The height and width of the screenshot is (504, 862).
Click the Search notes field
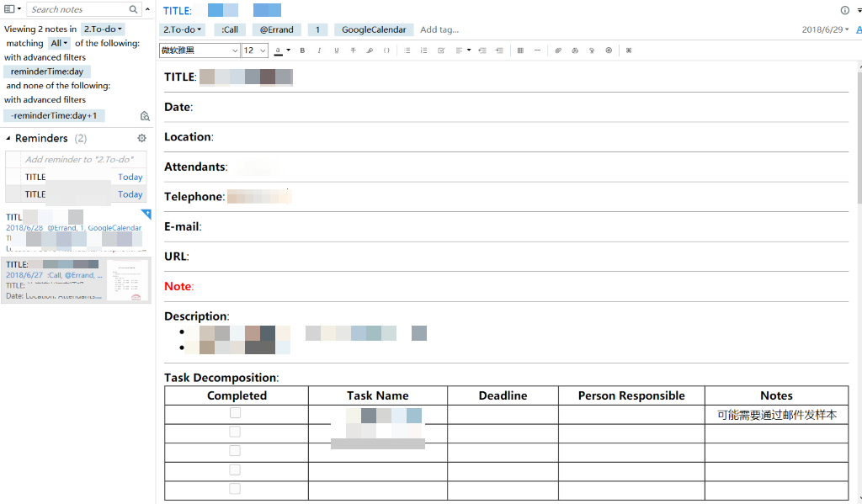pos(80,9)
